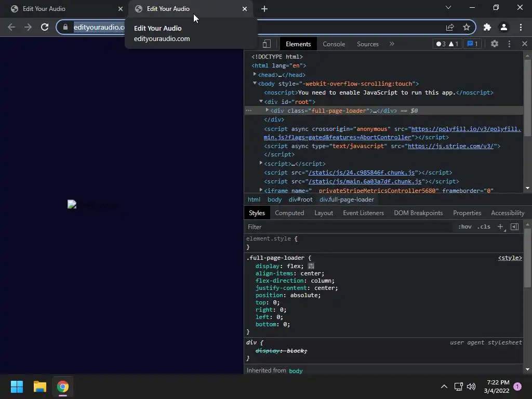Click the inherited from body link
The width and height of the screenshot is (532, 399).
click(296, 371)
